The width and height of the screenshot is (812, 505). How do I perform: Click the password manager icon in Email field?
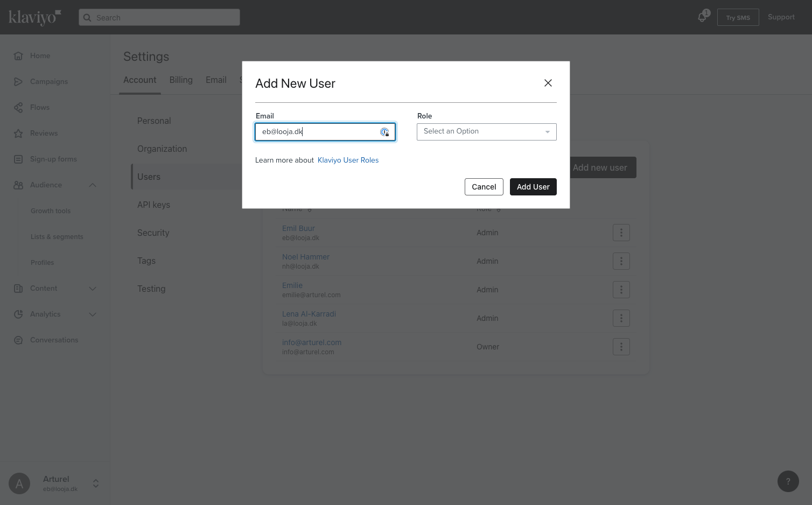(384, 132)
